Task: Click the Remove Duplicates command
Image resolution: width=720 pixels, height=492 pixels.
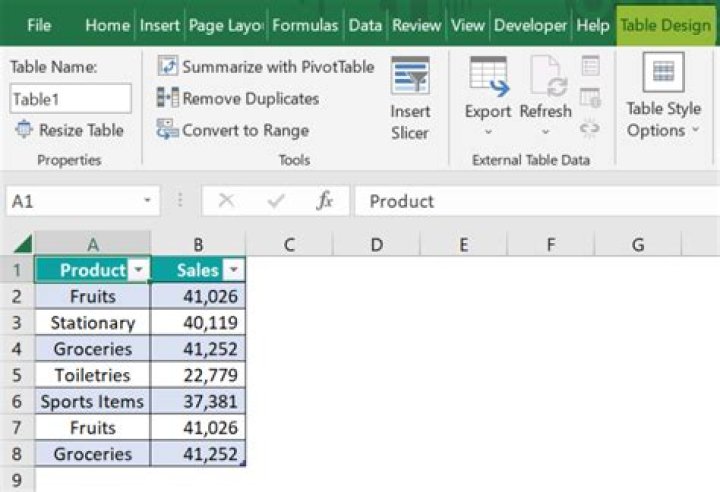Action: [237, 98]
